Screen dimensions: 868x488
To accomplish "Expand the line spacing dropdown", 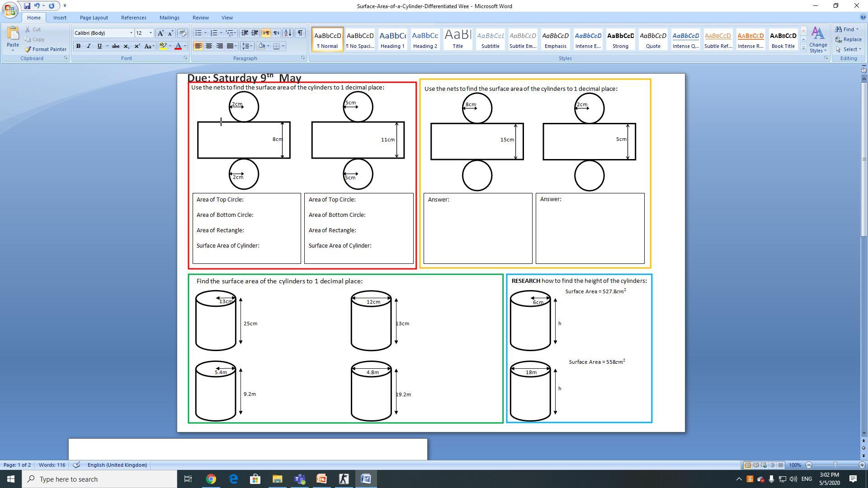I will [252, 46].
